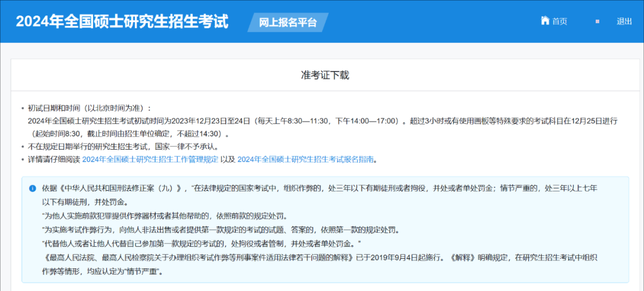Viewport: 644px width, 291px height.
Task: Click the 2024年全国硕士研究生招生考试 site title
Action: tap(122, 21)
